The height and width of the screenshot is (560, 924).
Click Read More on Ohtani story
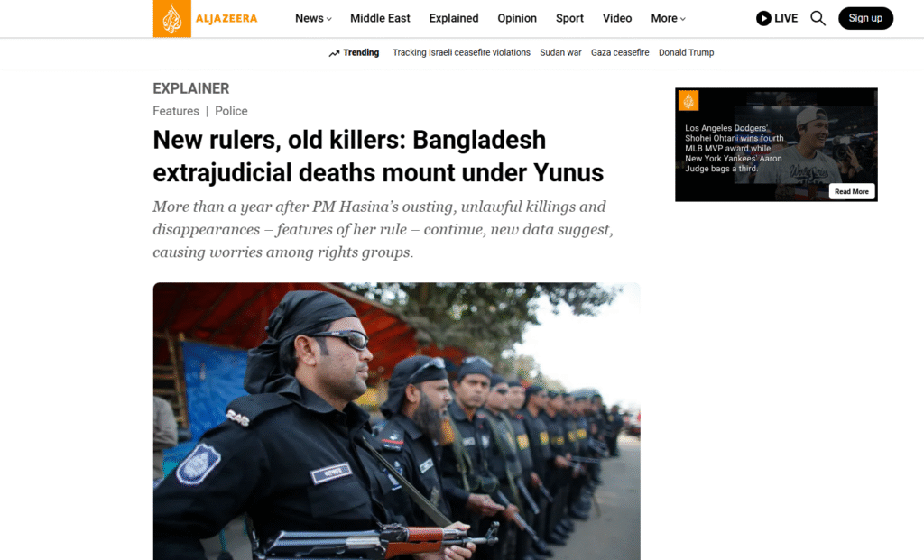[852, 191]
